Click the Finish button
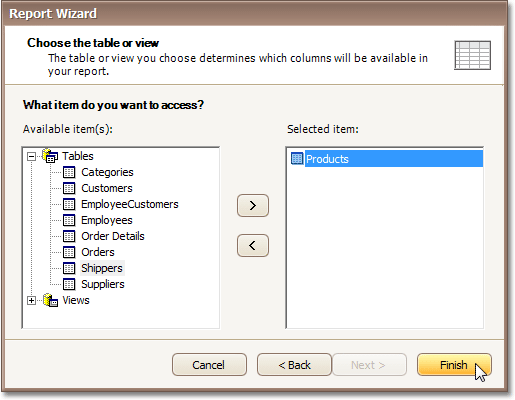Image resolution: width=515 pixels, height=400 pixels. click(454, 365)
